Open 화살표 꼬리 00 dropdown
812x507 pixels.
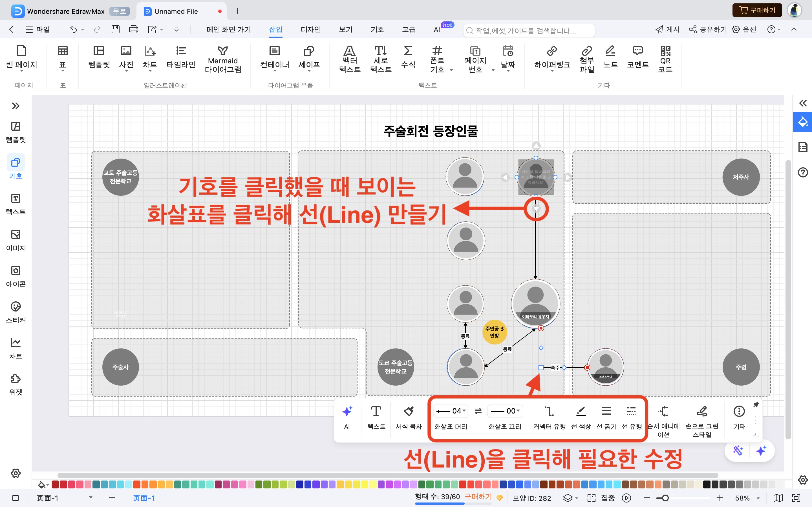[x=505, y=411]
